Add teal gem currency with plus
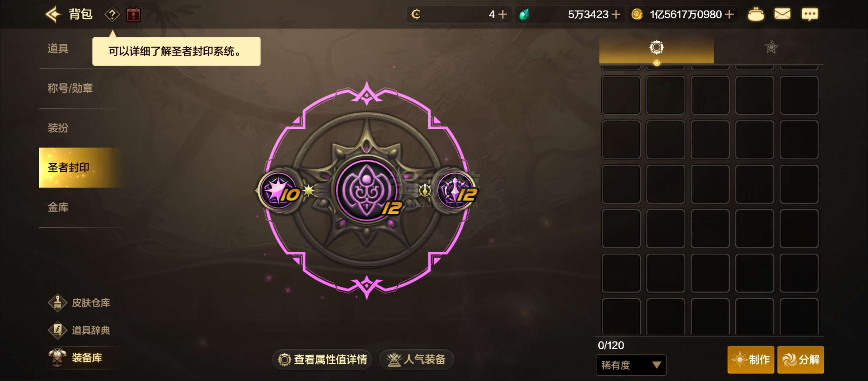This screenshot has width=868, height=381. point(616,14)
